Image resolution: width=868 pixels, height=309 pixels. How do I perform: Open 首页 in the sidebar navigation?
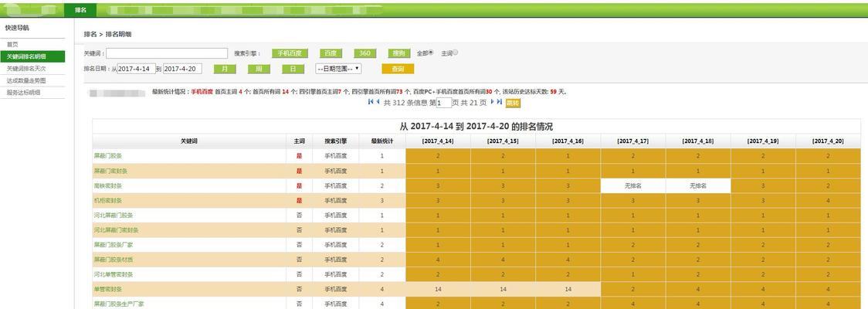(x=13, y=45)
